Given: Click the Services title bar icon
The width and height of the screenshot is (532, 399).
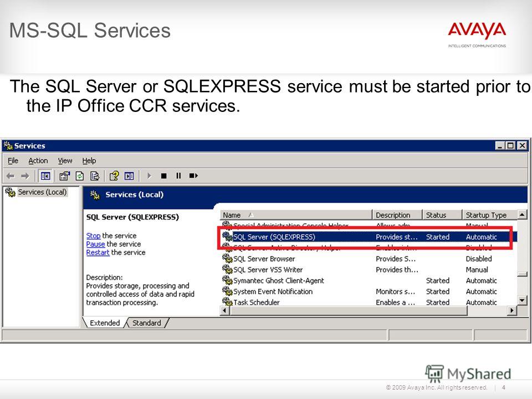Looking at the screenshot, I should (x=8, y=146).
